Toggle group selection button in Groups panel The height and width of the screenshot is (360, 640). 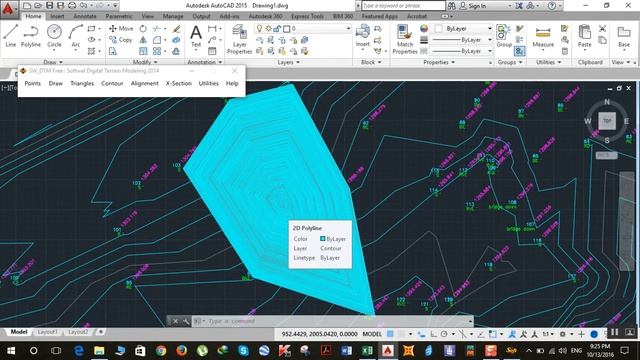point(520,51)
